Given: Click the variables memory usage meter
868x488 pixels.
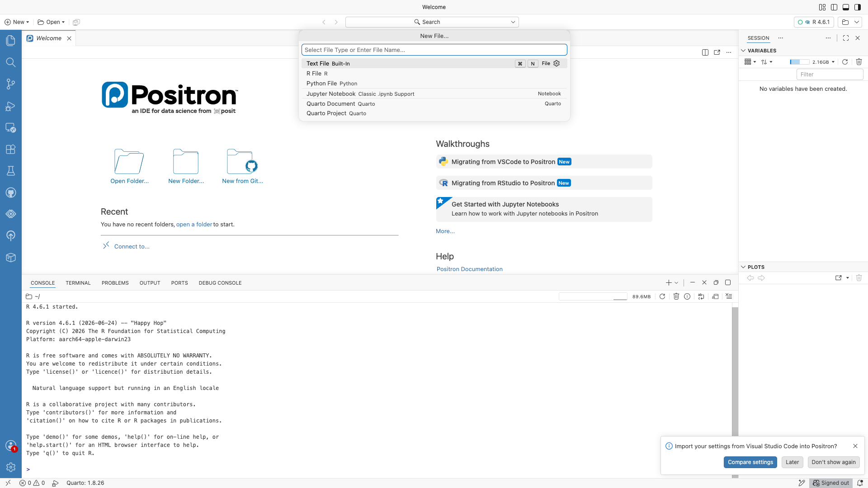Looking at the screenshot, I should [x=812, y=62].
